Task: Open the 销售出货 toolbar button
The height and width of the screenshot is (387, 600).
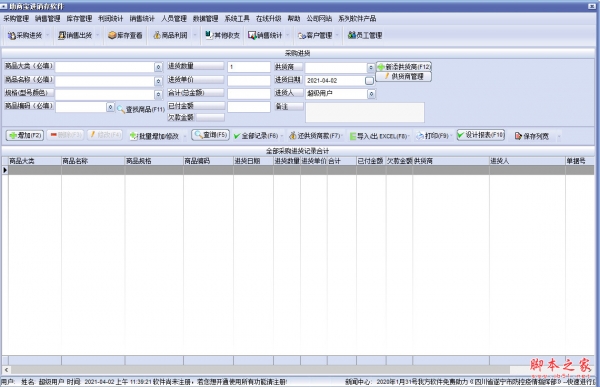Action: (x=75, y=36)
